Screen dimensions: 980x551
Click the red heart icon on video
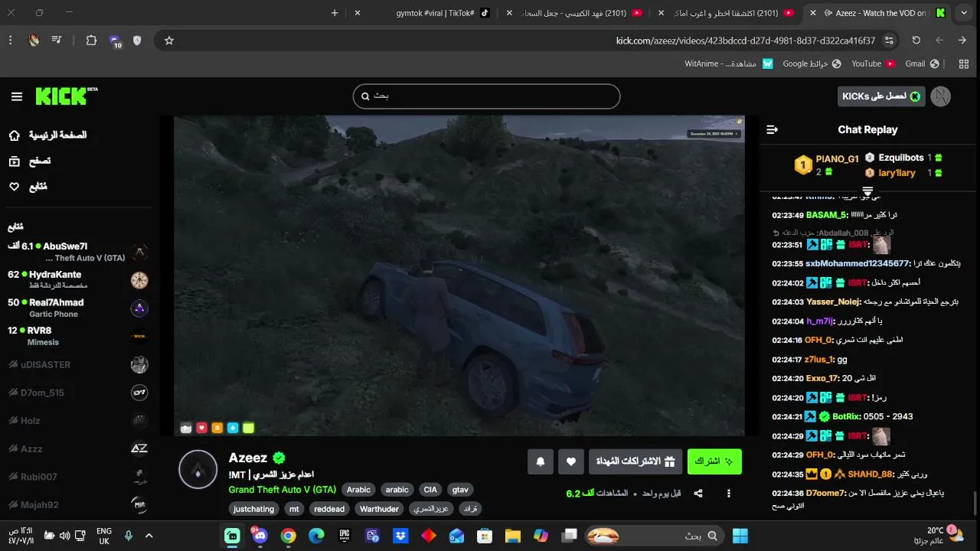201,428
